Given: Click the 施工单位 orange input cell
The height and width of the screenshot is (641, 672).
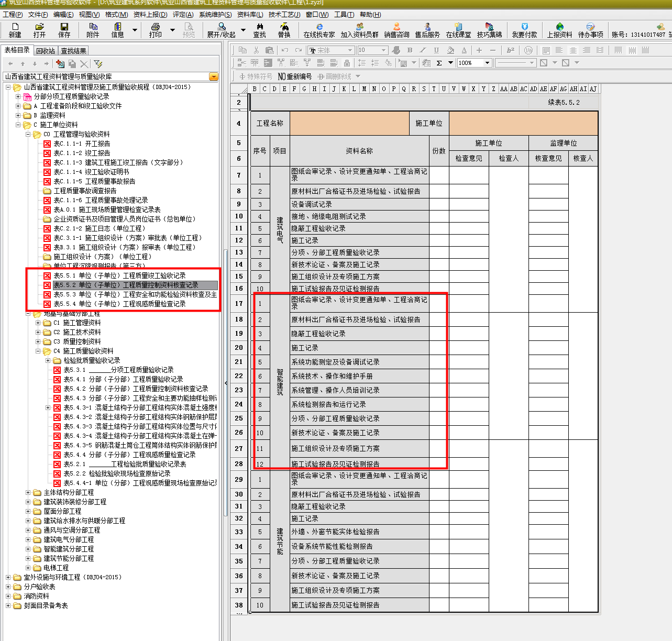Looking at the screenshot, I should [x=523, y=123].
